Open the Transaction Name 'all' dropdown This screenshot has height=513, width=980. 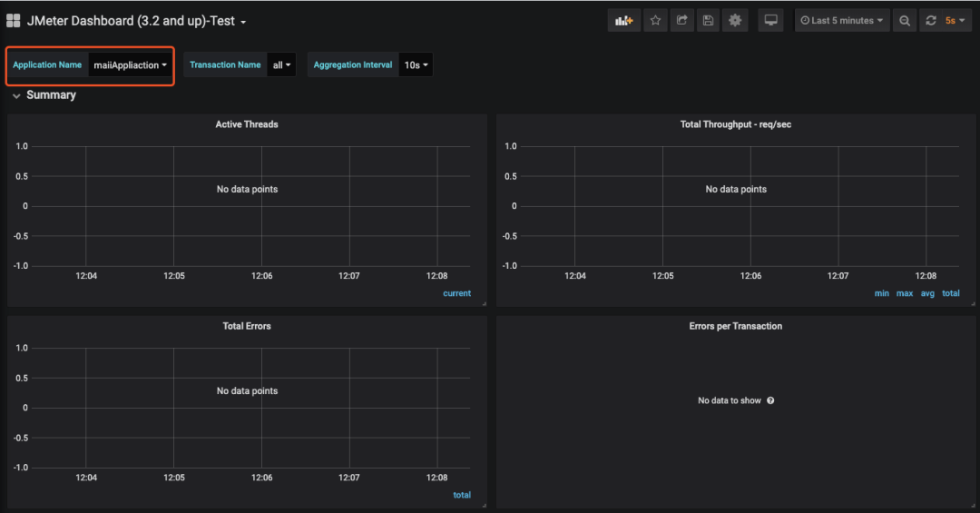(x=281, y=65)
